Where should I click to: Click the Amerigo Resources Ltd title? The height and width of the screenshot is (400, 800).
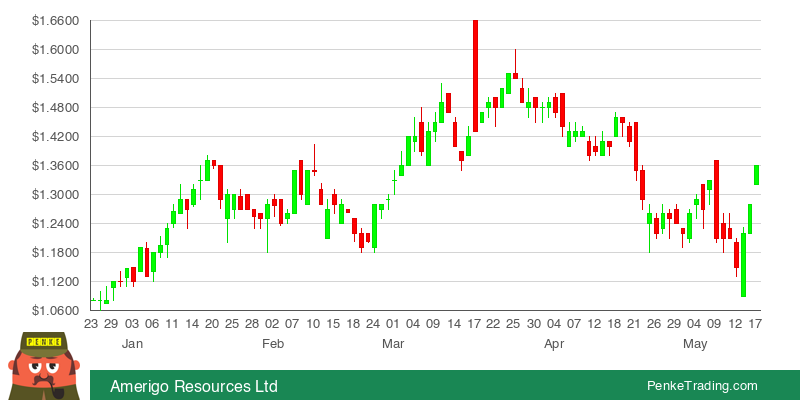click(x=194, y=386)
